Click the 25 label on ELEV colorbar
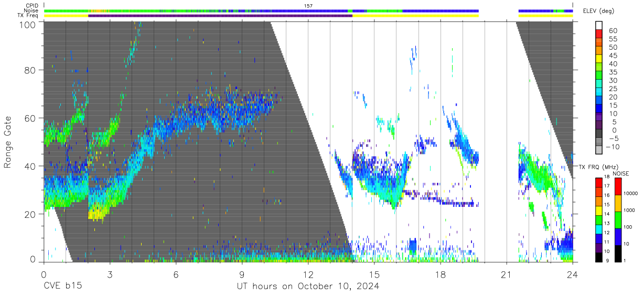Image resolution: width=644 pixels, height=297 pixels. pos(613,89)
